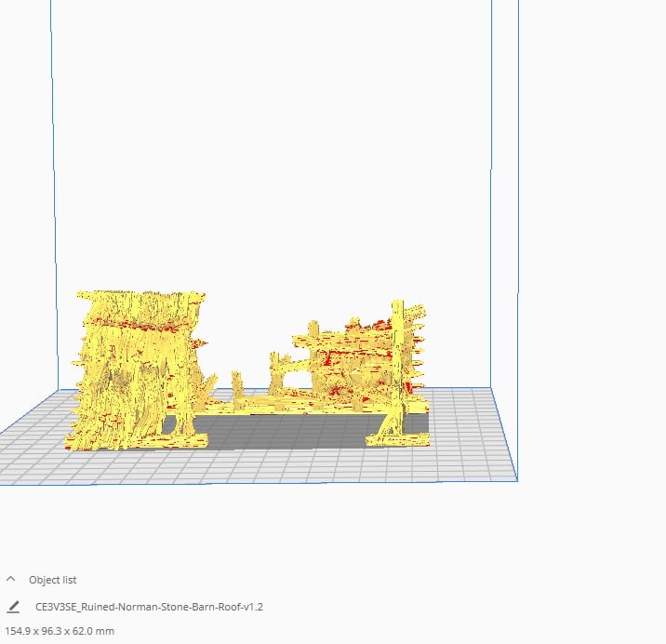This screenshot has height=644, width=666.
Task: Click the Object list label
Action: [x=53, y=580]
